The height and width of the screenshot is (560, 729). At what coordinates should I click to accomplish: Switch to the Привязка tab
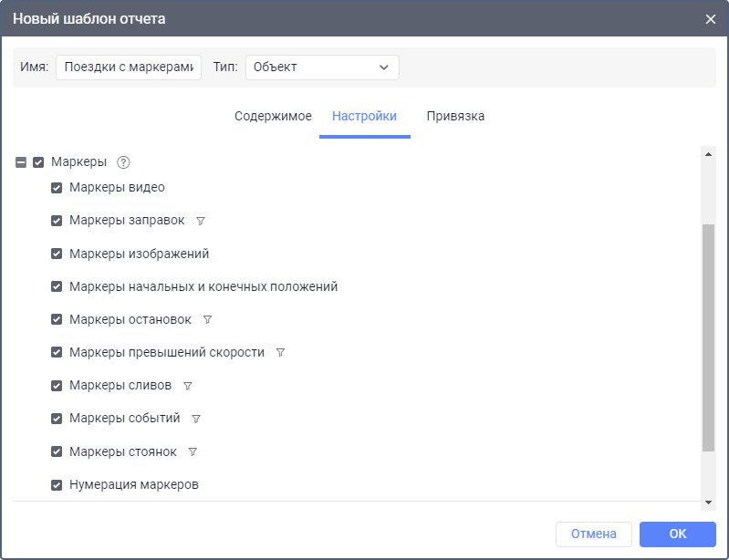(455, 117)
